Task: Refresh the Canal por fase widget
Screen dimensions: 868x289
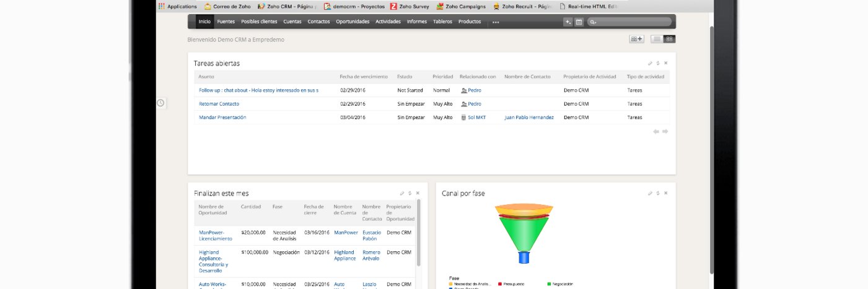Action: pyautogui.click(x=658, y=193)
